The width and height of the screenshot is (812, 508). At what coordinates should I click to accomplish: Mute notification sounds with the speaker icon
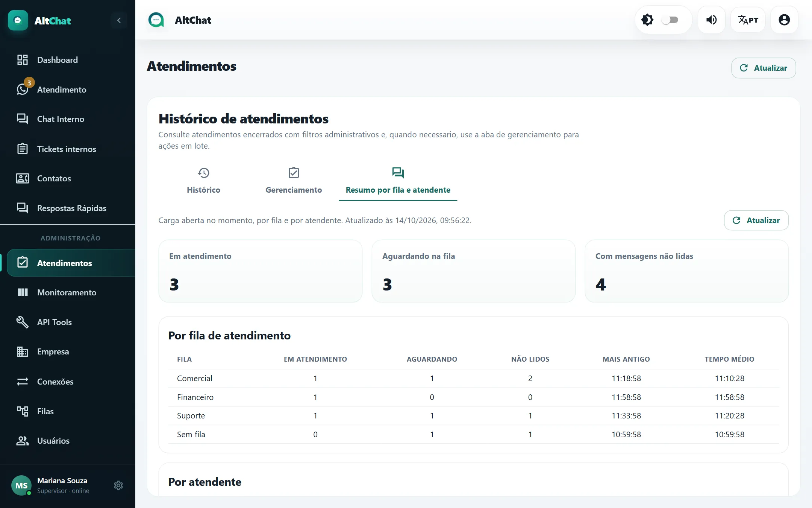pos(712,20)
